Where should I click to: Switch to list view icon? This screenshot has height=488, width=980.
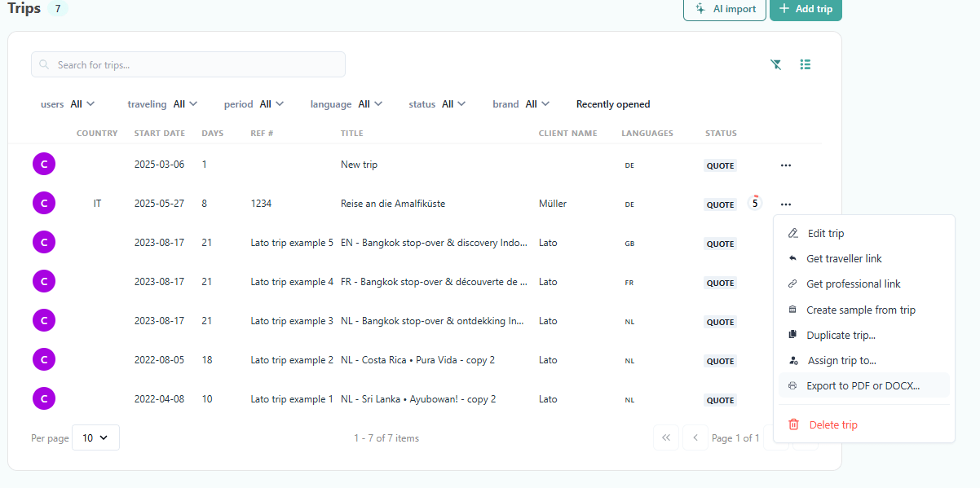806,64
